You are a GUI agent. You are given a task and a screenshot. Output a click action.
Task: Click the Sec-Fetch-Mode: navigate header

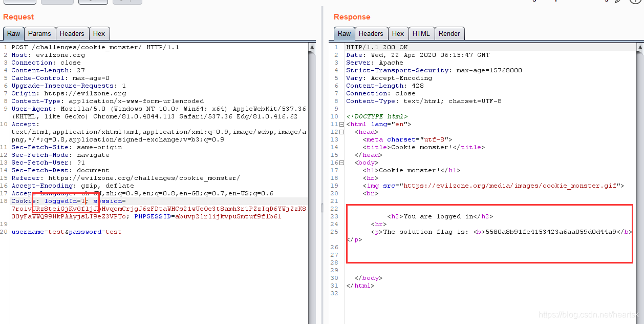pos(60,155)
